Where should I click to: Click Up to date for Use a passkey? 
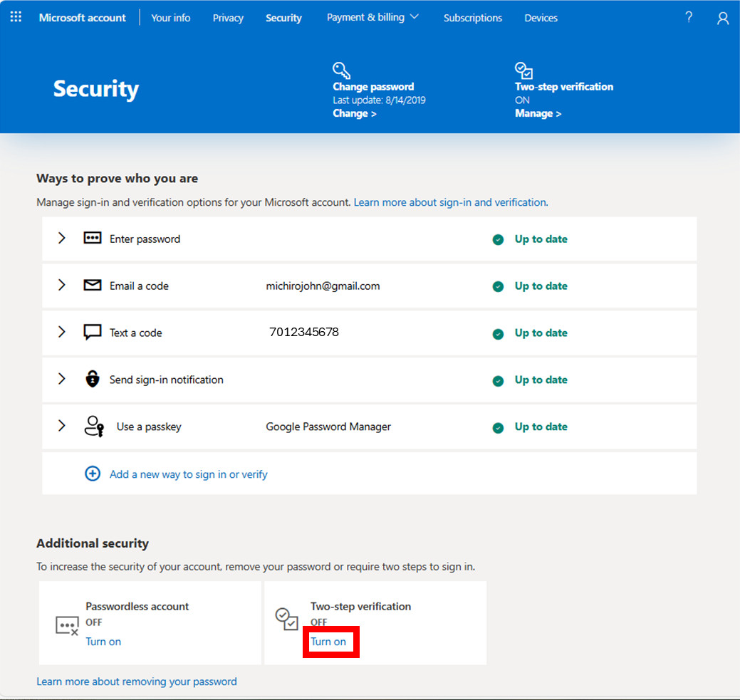pos(541,427)
